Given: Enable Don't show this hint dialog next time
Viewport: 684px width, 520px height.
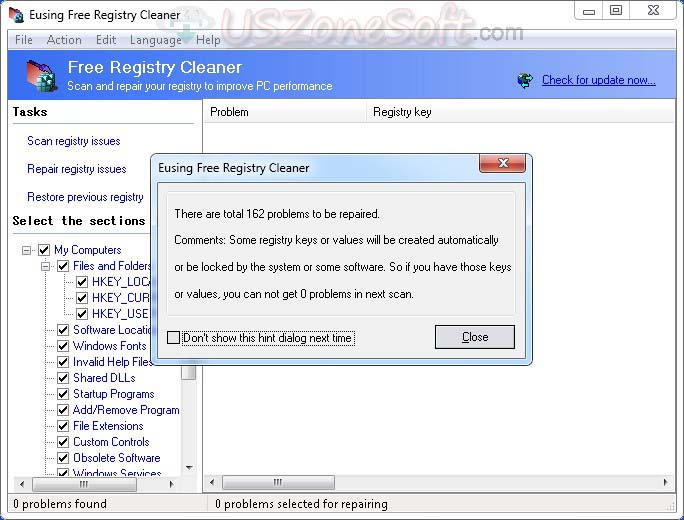Looking at the screenshot, I should pos(174,338).
